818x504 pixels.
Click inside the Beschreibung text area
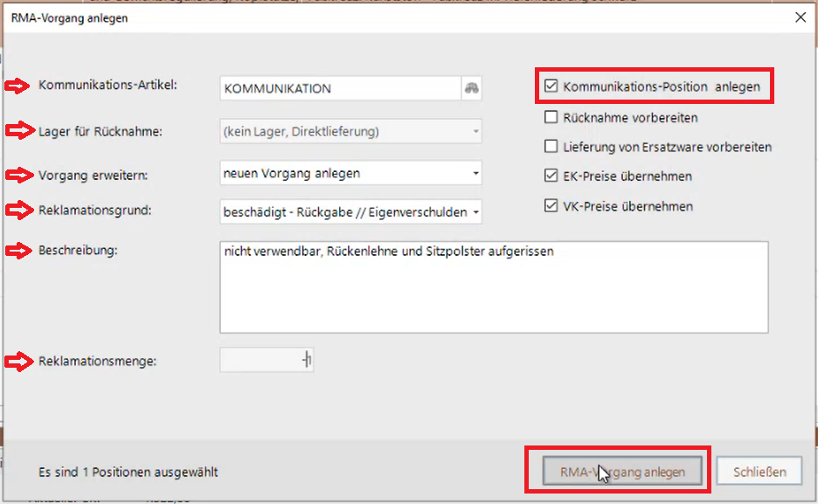click(x=494, y=287)
